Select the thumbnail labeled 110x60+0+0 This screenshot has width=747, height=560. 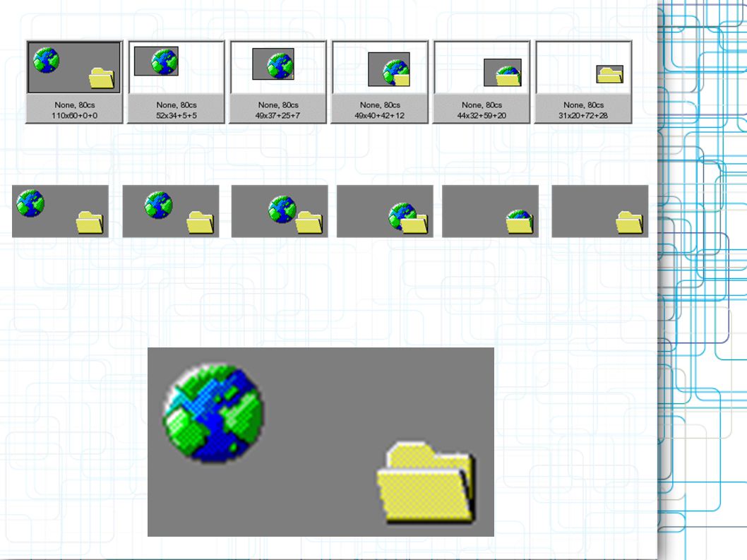coord(74,82)
